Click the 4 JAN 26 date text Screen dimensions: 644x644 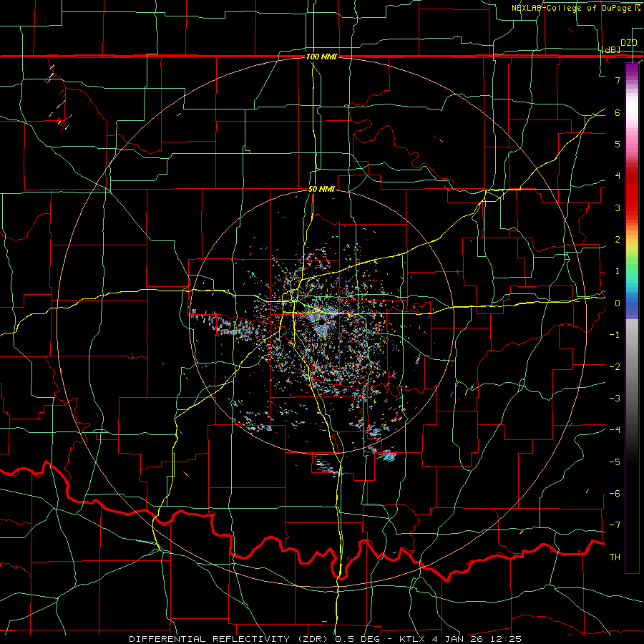click(457, 639)
